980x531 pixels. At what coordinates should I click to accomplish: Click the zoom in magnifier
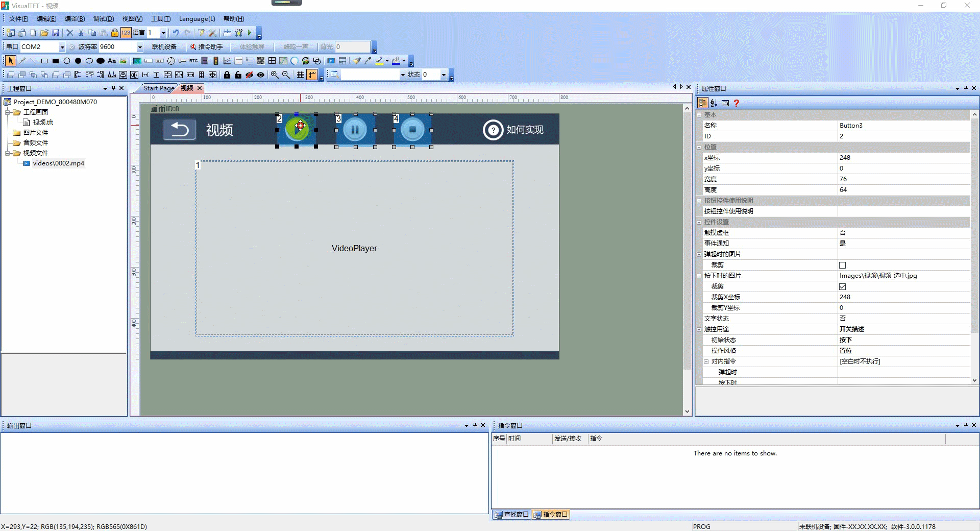point(275,75)
